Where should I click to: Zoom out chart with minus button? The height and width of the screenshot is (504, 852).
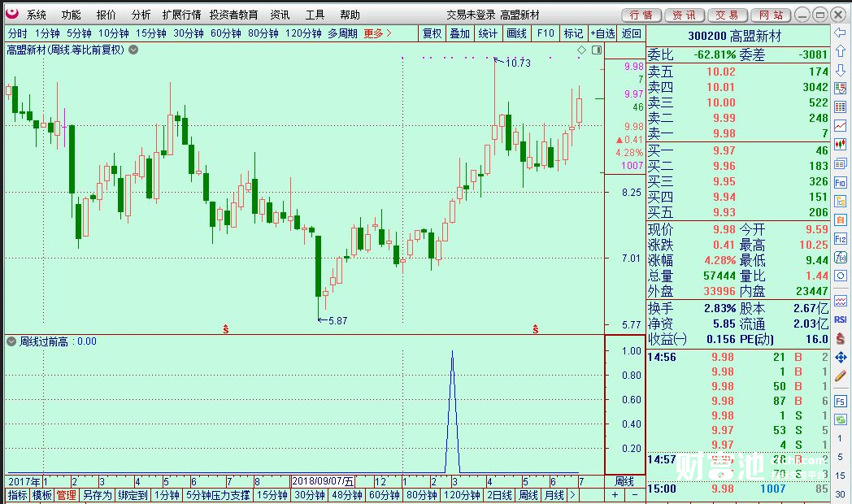point(634,495)
